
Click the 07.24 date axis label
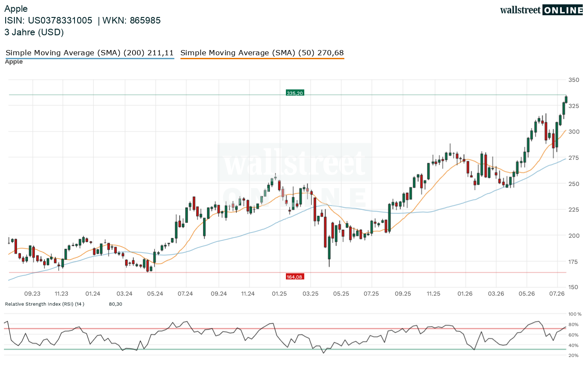tap(185, 294)
